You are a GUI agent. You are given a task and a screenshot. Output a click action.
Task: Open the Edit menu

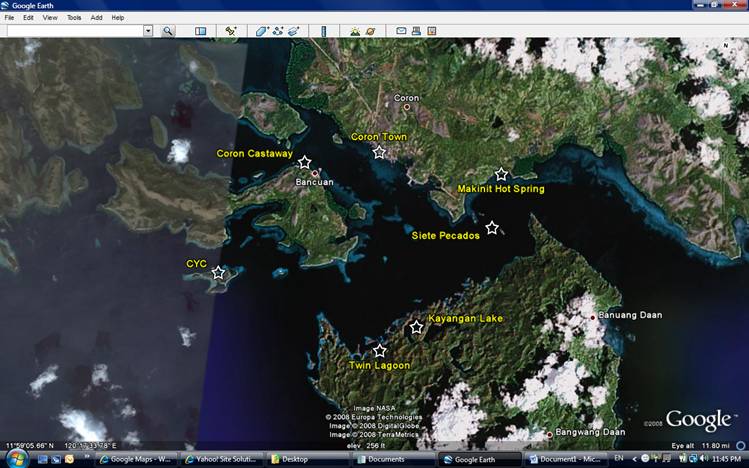28,18
